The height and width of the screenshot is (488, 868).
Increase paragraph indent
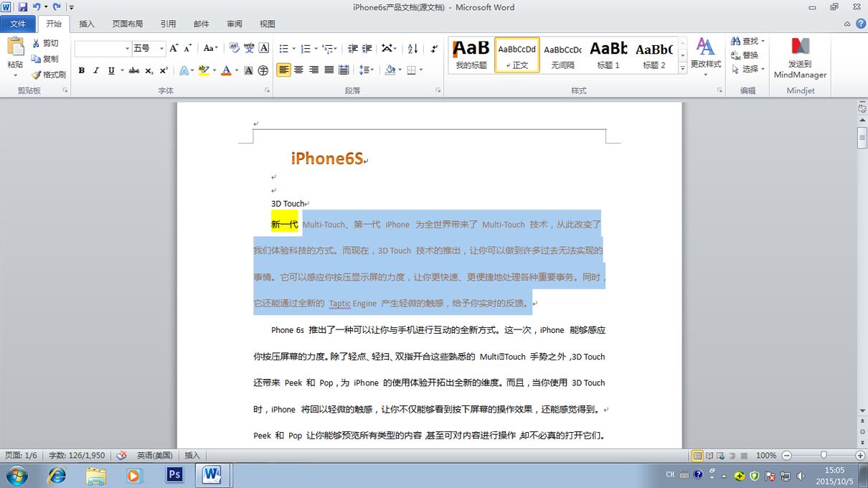tap(367, 49)
